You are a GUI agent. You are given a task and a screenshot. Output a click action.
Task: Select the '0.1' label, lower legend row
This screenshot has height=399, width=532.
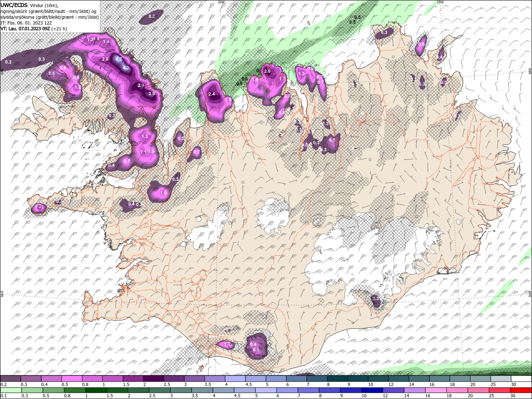click(x=4, y=396)
